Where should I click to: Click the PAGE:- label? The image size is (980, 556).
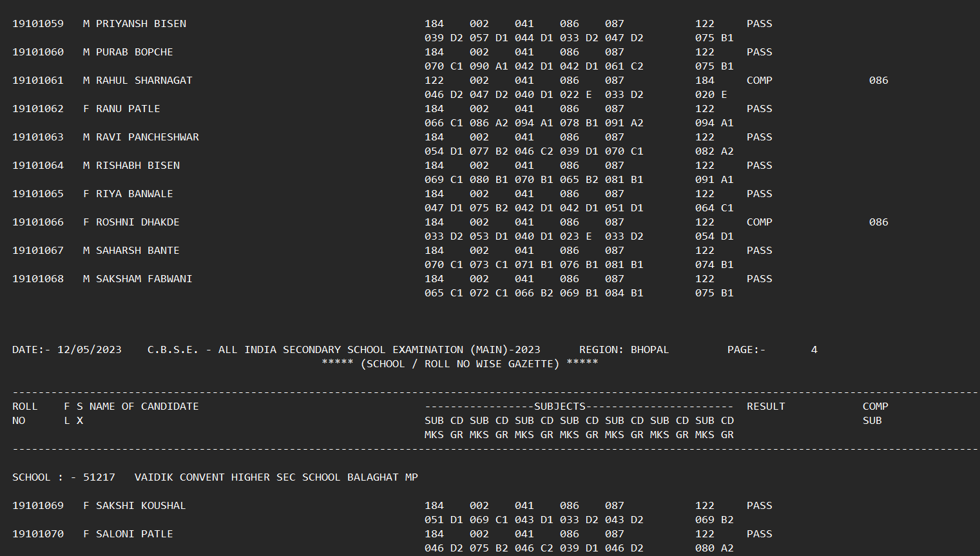[x=747, y=350]
